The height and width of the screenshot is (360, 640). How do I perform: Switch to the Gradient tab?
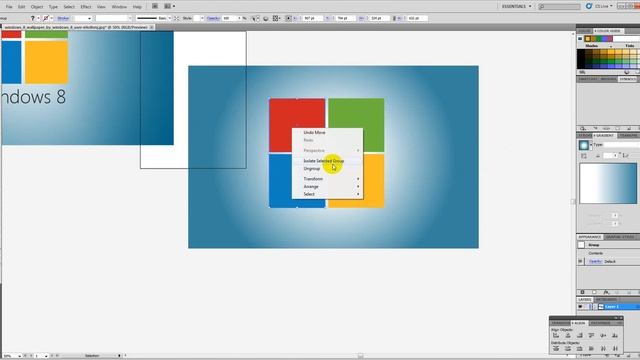coord(604,136)
